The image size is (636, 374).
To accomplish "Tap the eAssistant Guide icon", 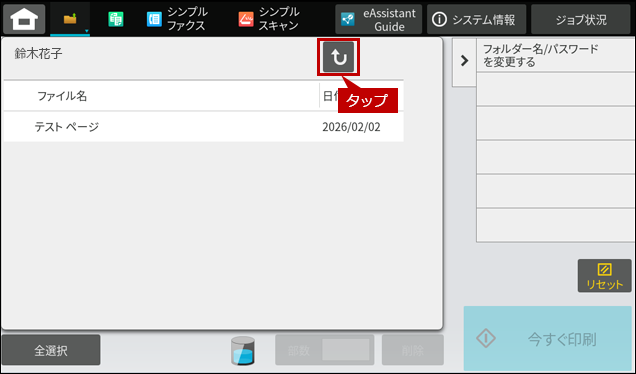I will pos(348,19).
